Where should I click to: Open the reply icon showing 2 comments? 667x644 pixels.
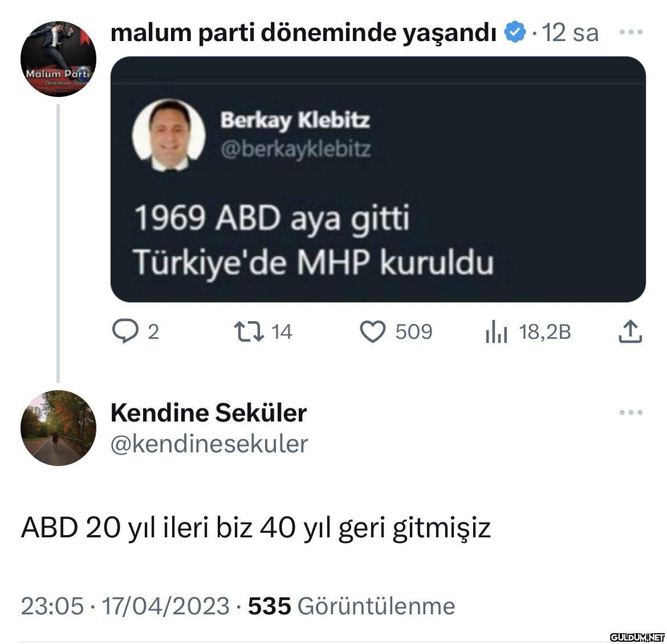point(125,331)
